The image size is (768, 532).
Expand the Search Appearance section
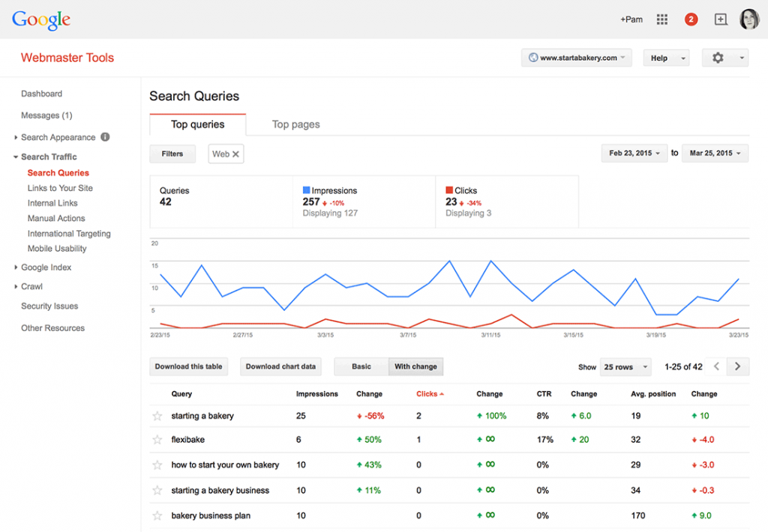click(x=16, y=138)
